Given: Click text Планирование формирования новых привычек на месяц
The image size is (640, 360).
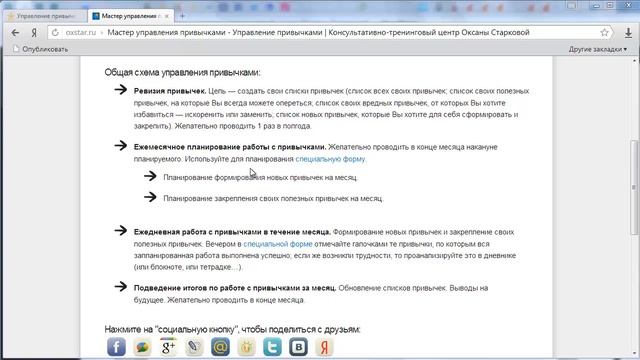Looking at the screenshot, I should 260,178.
